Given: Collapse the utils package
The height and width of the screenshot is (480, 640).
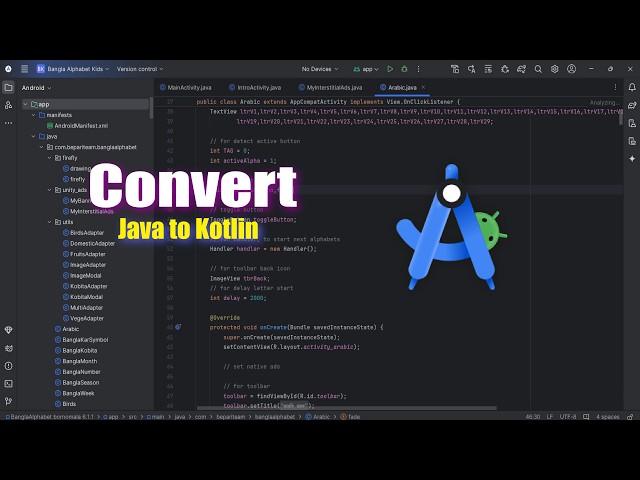Looking at the screenshot, I should [x=49, y=222].
